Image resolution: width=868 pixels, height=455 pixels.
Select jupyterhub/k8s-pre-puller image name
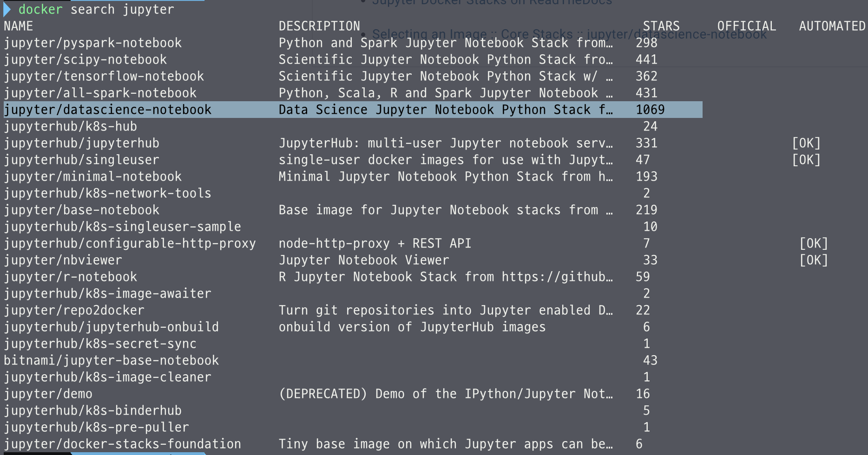click(x=96, y=427)
